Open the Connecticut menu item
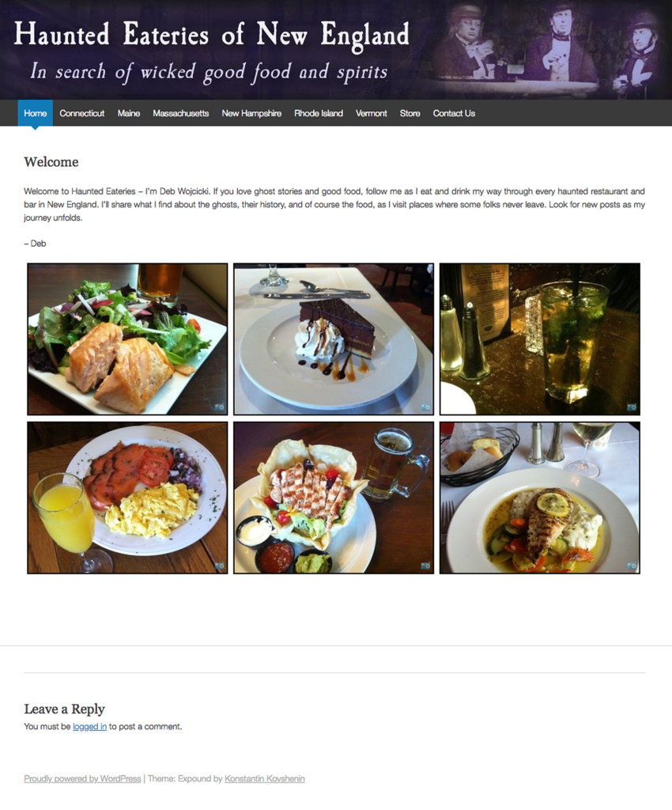 coord(81,113)
